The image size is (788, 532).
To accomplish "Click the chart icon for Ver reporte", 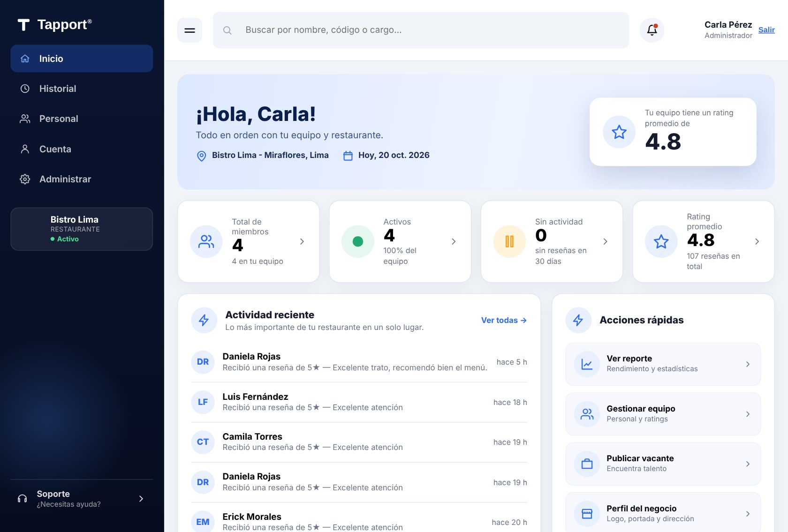I will tap(587, 364).
